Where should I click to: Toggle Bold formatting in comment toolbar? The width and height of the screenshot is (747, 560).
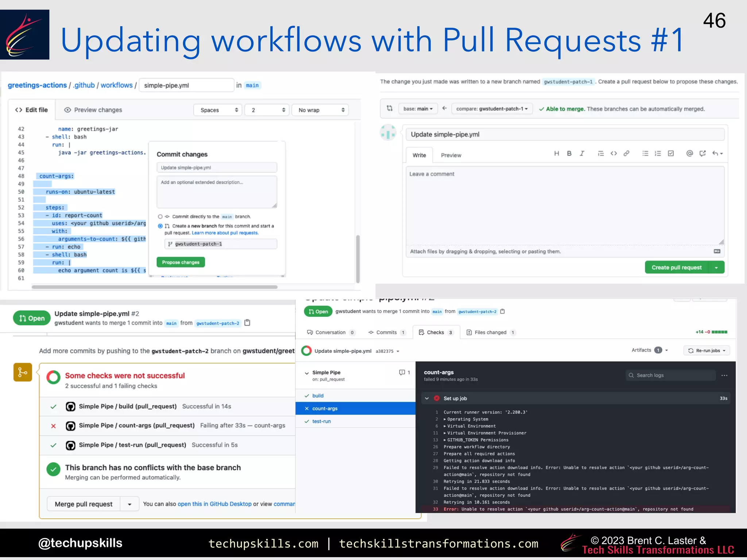[x=569, y=153]
